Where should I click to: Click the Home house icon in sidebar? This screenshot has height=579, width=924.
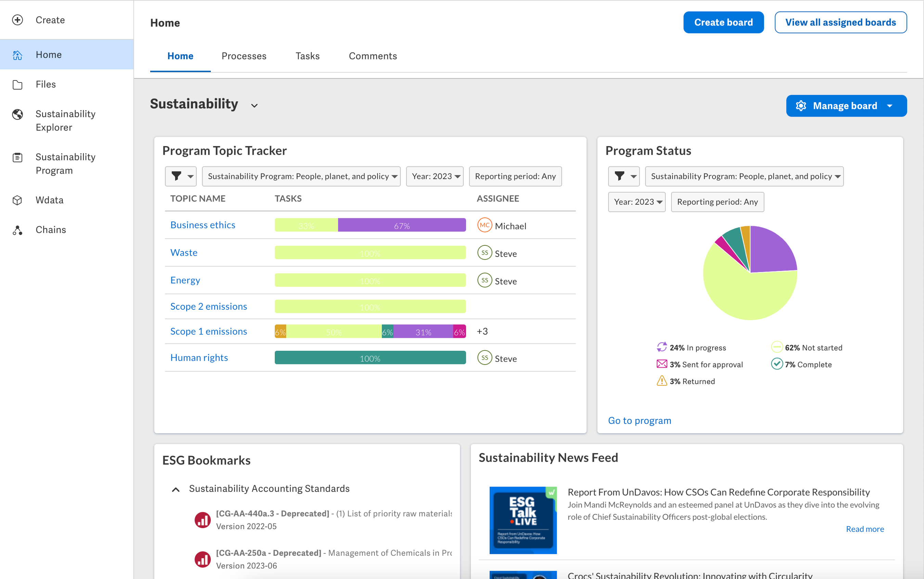coord(17,55)
